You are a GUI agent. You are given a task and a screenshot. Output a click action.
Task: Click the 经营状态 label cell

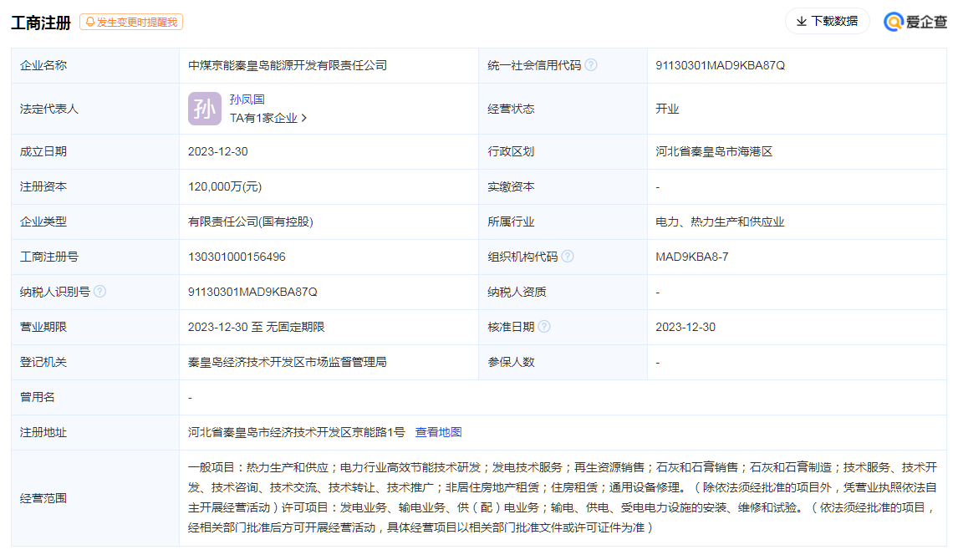[563, 109]
